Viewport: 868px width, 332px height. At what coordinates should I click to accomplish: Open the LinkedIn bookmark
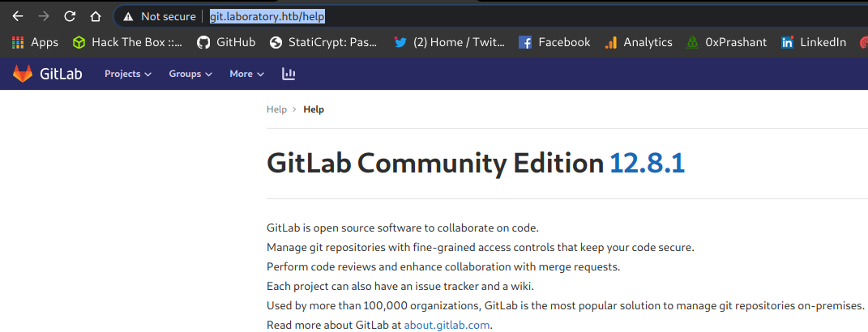pyautogui.click(x=814, y=42)
